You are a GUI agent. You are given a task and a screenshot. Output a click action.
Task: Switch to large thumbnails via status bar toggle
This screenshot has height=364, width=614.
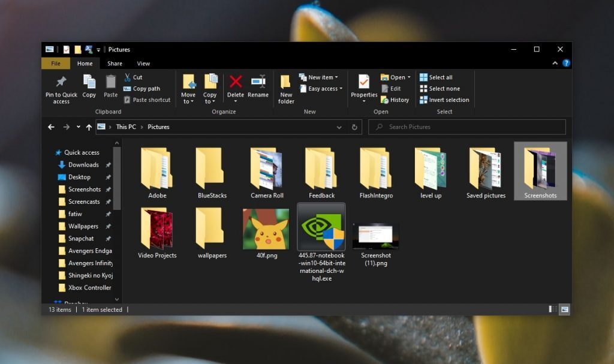coord(564,309)
